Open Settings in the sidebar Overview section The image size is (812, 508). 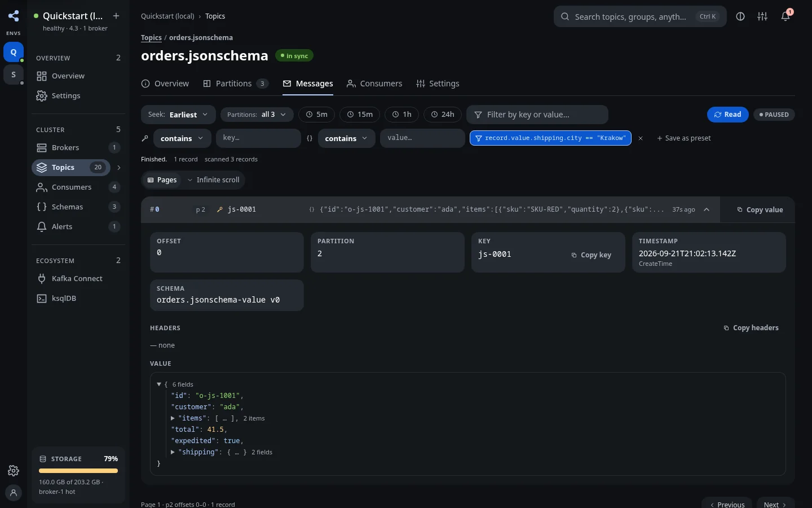pos(78,95)
